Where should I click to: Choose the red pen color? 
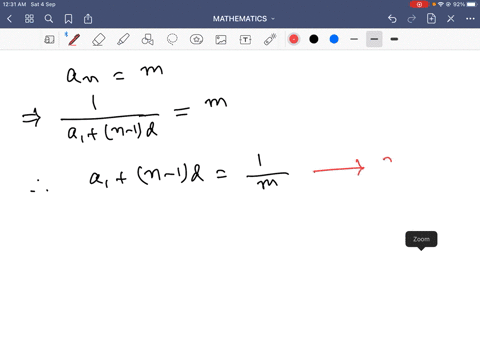click(294, 39)
